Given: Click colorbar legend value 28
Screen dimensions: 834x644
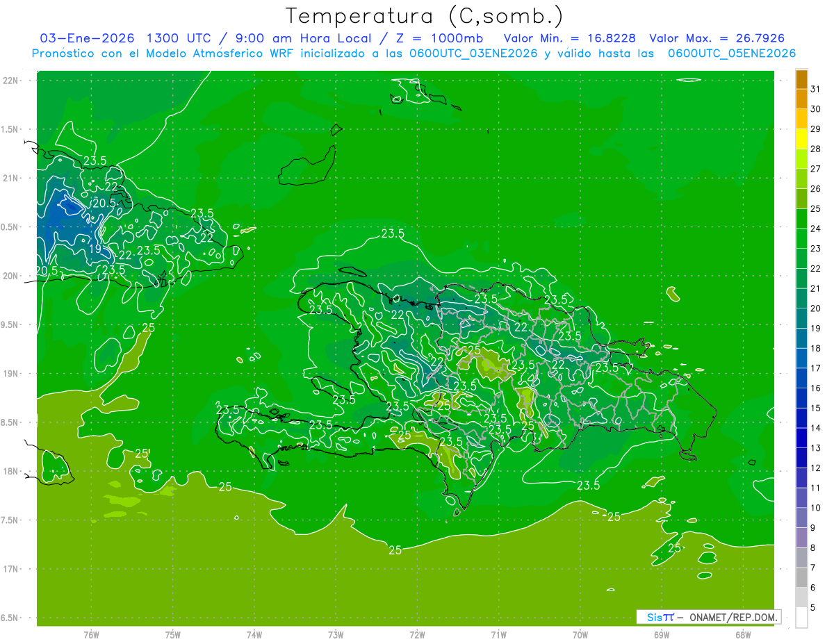Looking at the screenshot, I should click(x=815, y=149).
